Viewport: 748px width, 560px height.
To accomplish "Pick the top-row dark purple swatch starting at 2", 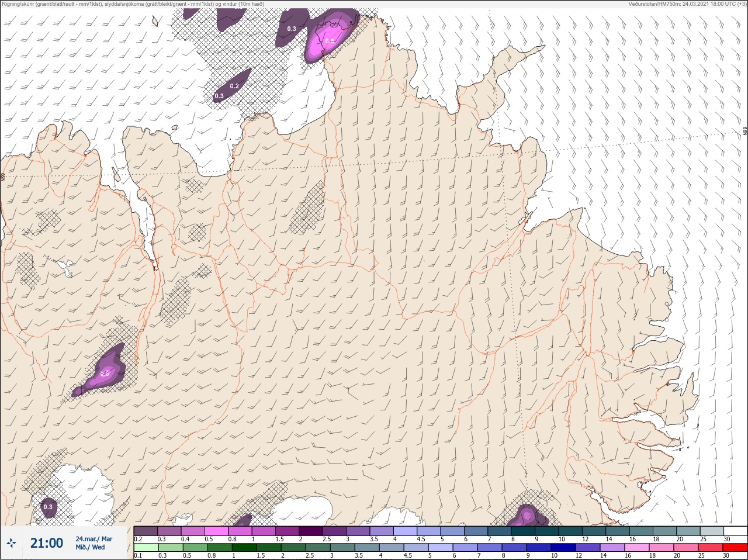I will pyautogui.click(x=311, y=531).
